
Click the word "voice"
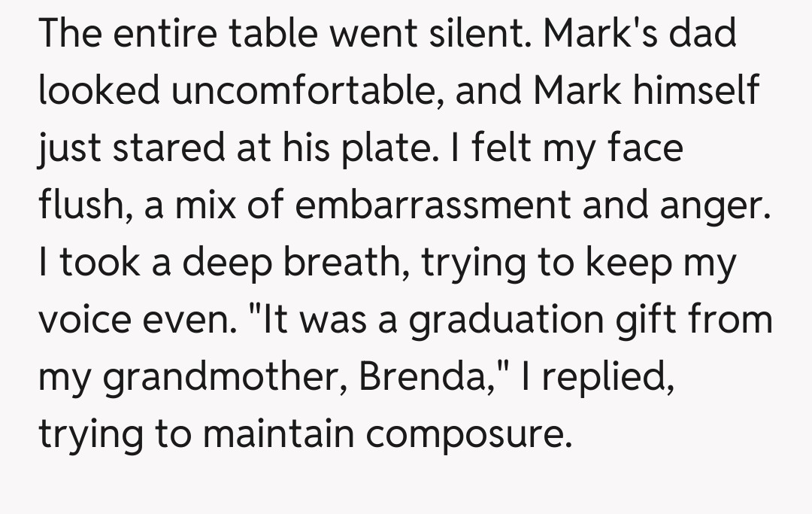84,320
